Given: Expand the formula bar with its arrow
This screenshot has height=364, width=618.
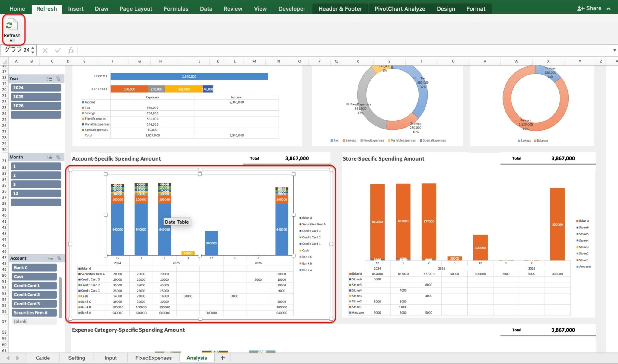Looking at the screenshot, I should (615, 50).
